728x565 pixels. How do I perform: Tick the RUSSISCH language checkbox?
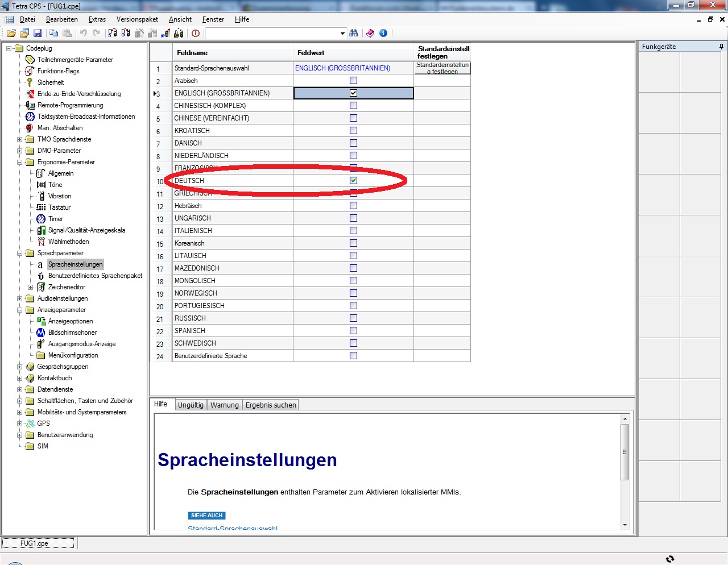[353, 318]
